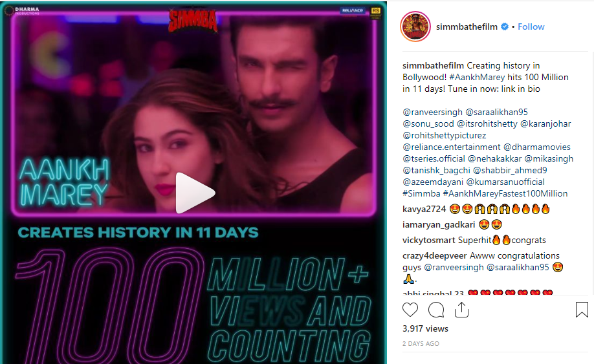Open comments with the speech bubble icon
594x364 pixels.
pyautogui.click(x=436, y=310)
